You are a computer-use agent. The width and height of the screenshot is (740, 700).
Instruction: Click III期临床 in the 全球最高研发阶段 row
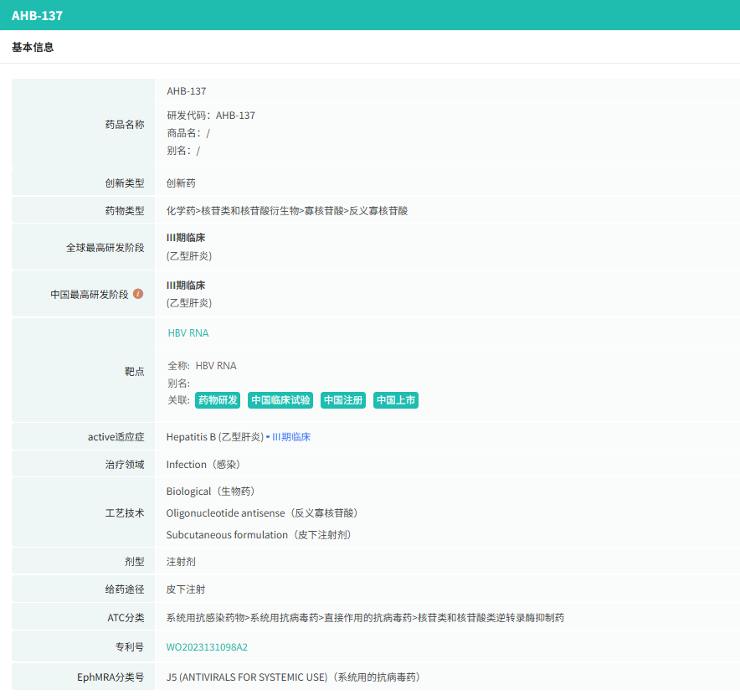(186, 238)
